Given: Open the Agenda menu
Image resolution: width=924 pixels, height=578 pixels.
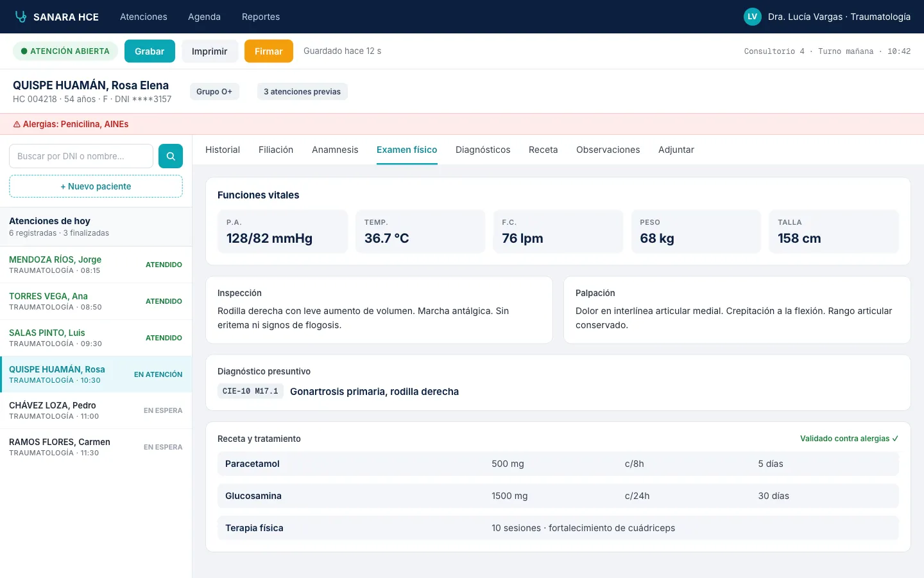Looking at the screenshot, I should [x=204, y=17].
